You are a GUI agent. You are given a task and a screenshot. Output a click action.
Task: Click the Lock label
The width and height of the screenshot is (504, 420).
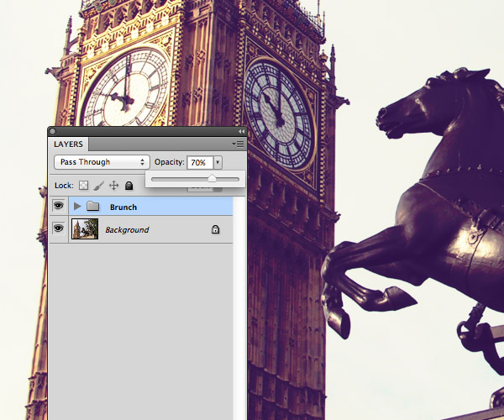point(64,186)
